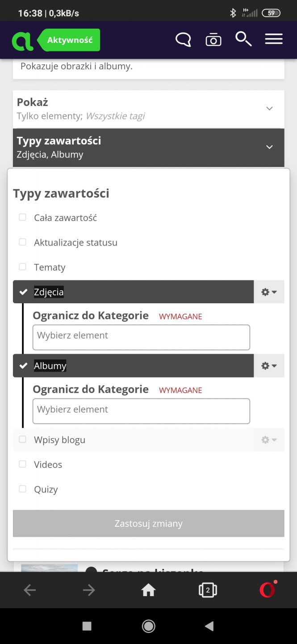The image size is (297, 644).
Task: Open the hamburger menu icon
Action: 274,39
